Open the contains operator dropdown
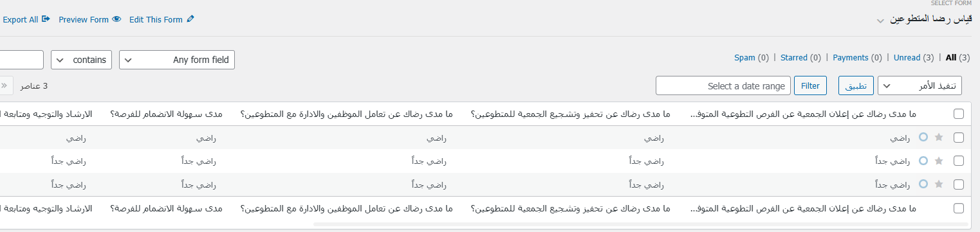 (82, 60)
